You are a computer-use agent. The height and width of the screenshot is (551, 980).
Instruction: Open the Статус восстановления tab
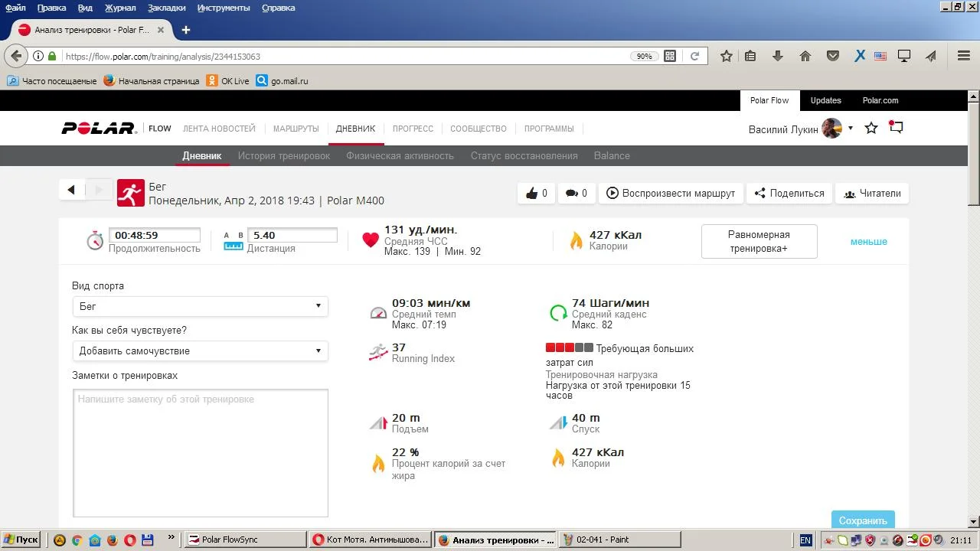(x=524, y=155)
